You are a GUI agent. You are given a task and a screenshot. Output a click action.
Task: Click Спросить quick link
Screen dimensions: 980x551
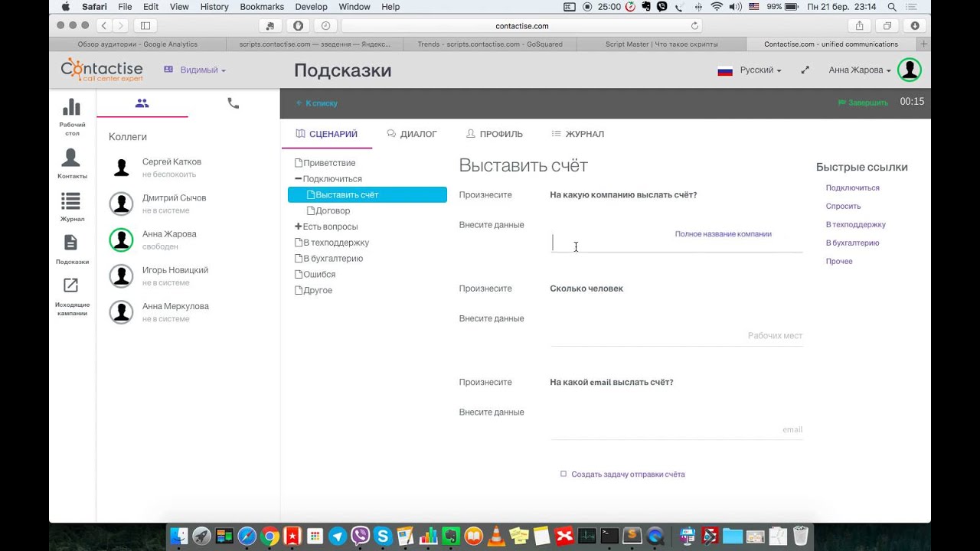tap(843, 206)
